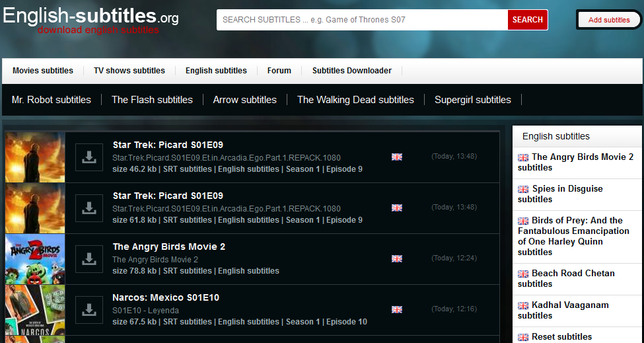Click UK flag icon in Star Trek 61.8 kb row
644x343 pixels.
click(x=397, y=208)
